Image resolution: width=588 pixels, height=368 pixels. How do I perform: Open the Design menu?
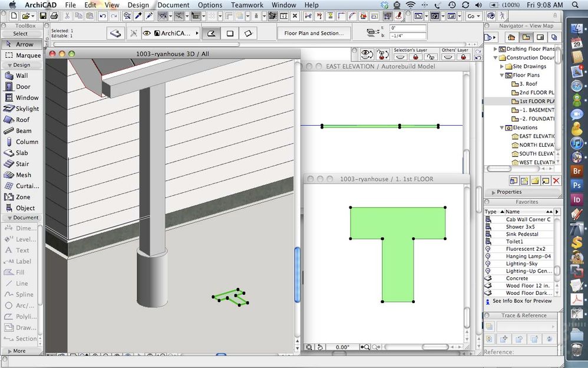138,5
